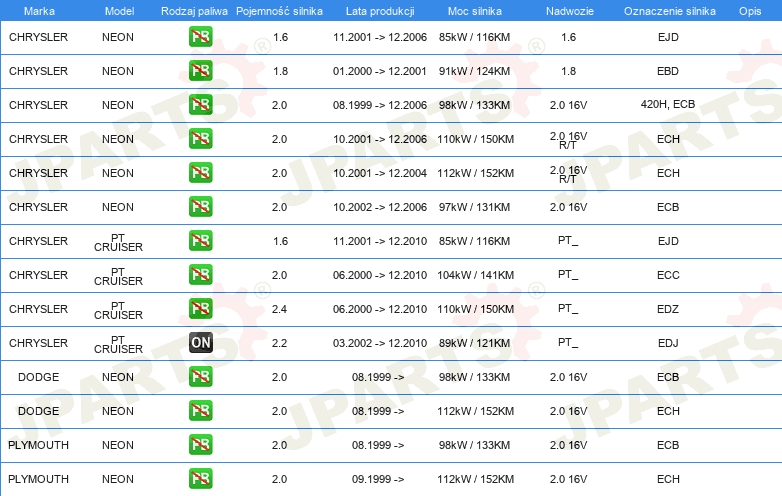Screen dimensions: 782x496
Task: Click the ON diesel fuel icon
Action: pos(200,343)
